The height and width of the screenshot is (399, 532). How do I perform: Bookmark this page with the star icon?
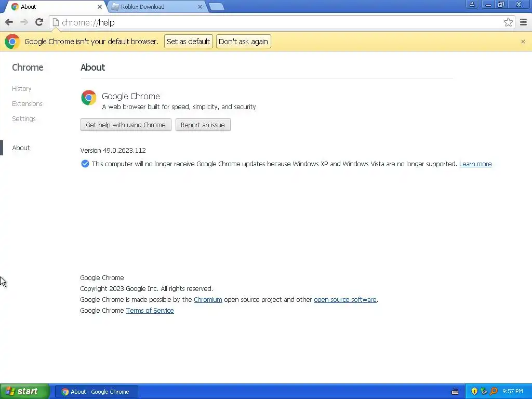coord(508,22)
